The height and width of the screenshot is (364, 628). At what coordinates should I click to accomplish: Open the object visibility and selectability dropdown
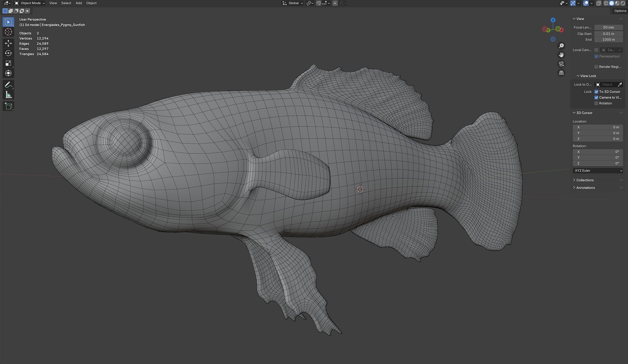pos(563,3)
